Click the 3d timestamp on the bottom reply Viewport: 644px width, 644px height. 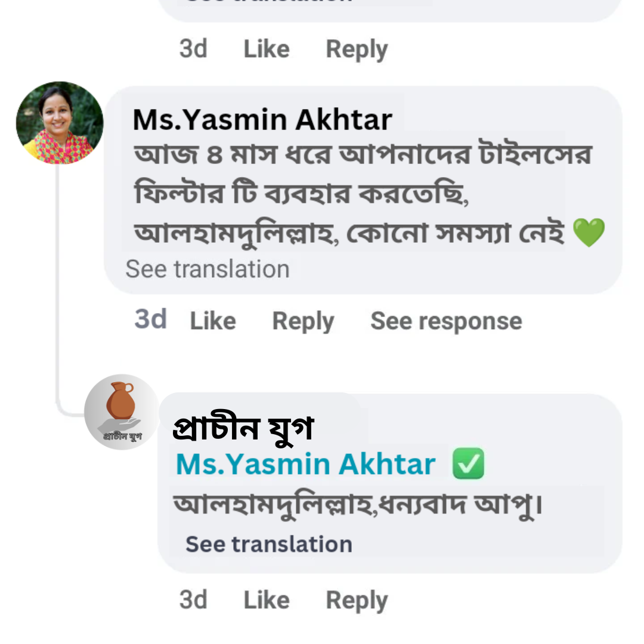coord(193,600)
